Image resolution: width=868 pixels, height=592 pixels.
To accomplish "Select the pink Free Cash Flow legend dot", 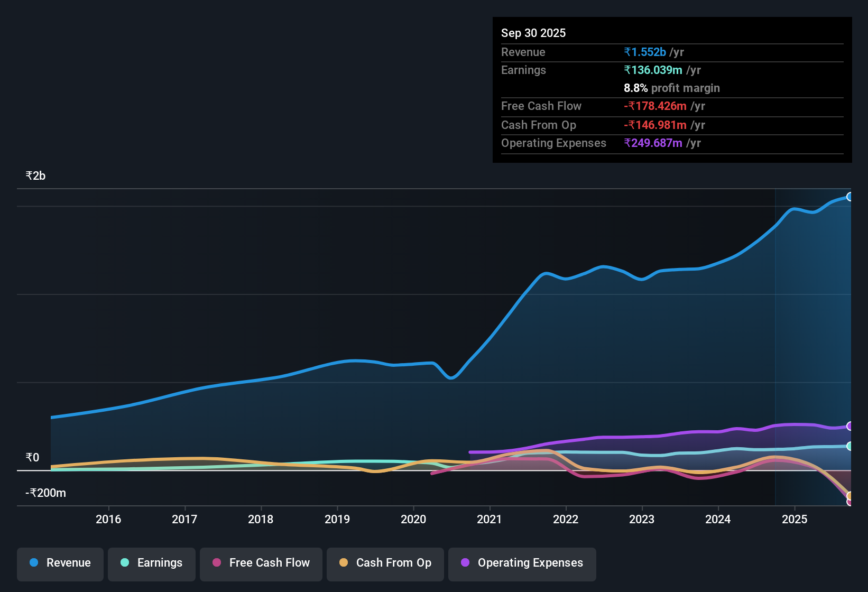I will pos(216,563).
